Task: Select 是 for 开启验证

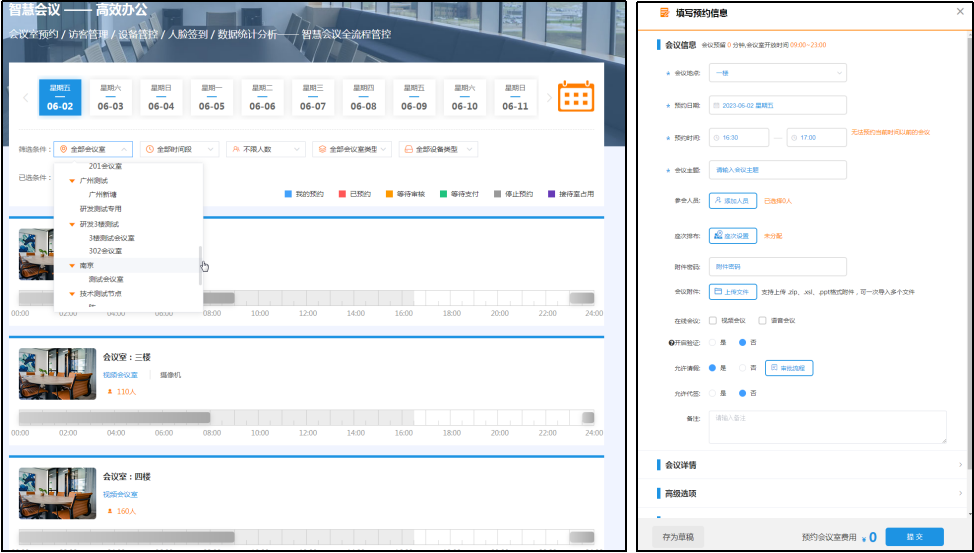Action: tap(712, 342)
